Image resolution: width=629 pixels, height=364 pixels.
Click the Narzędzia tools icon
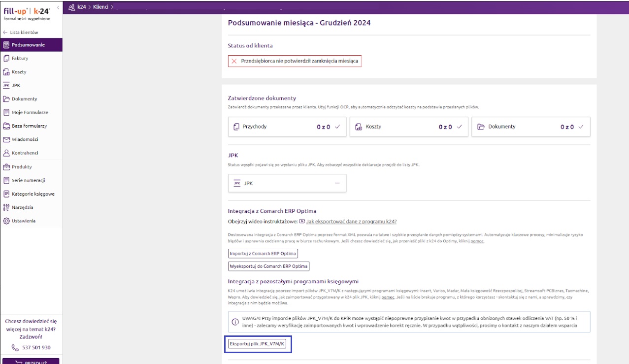click(6, 207)
